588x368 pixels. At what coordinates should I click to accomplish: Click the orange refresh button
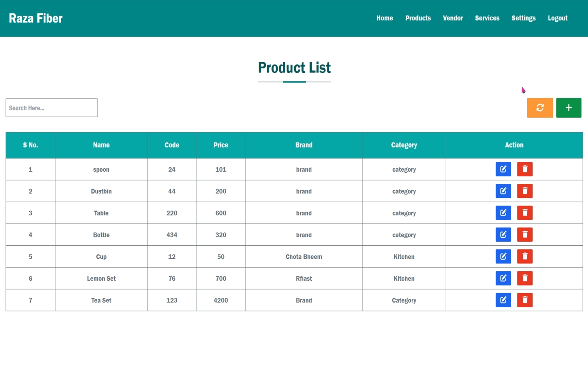(x=540, y=108)
